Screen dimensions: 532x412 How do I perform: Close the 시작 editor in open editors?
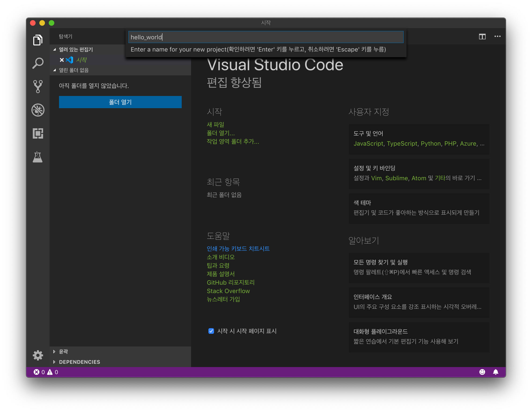[x=62, y=60]
